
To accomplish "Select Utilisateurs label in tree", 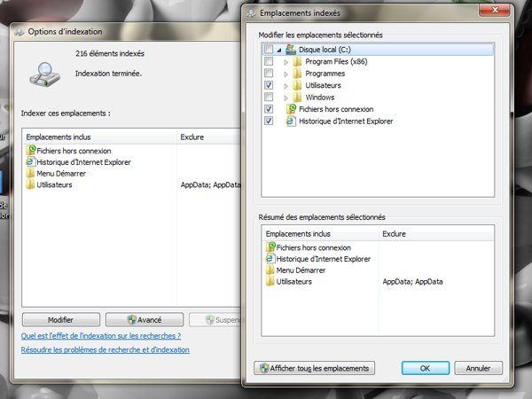I will coord(323,85).
